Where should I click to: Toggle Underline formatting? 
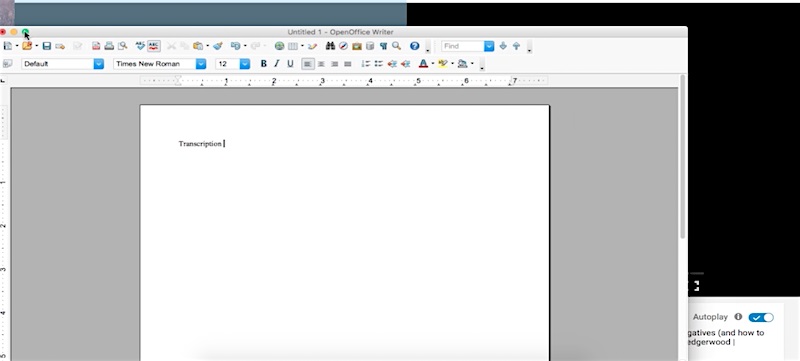click(x=290, y=64)
